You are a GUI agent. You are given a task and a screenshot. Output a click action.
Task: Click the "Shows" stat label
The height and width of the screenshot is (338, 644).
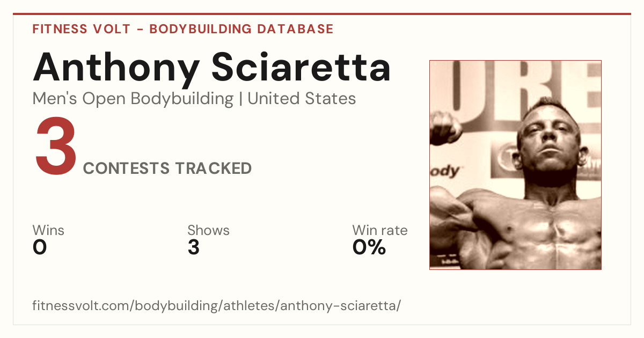[208, 231]
